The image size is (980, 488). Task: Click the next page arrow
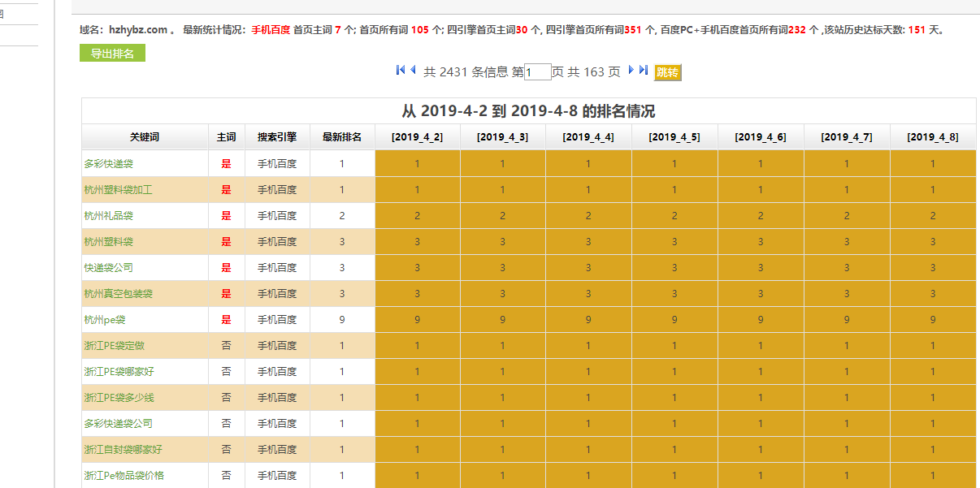click(x=631, y=71)
